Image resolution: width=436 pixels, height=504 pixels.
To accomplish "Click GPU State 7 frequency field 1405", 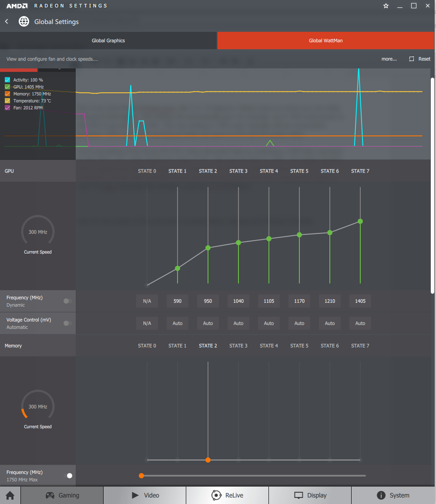I will [360, 301].
